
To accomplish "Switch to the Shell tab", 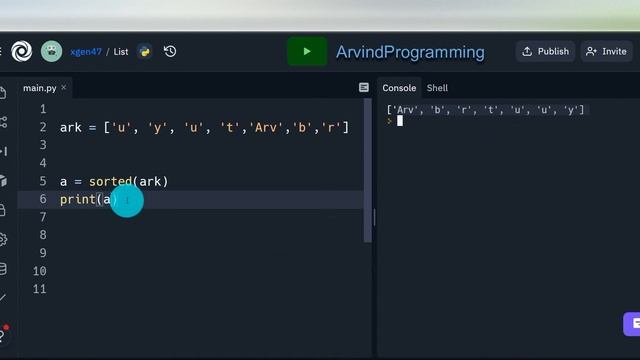I will [437, 88].
